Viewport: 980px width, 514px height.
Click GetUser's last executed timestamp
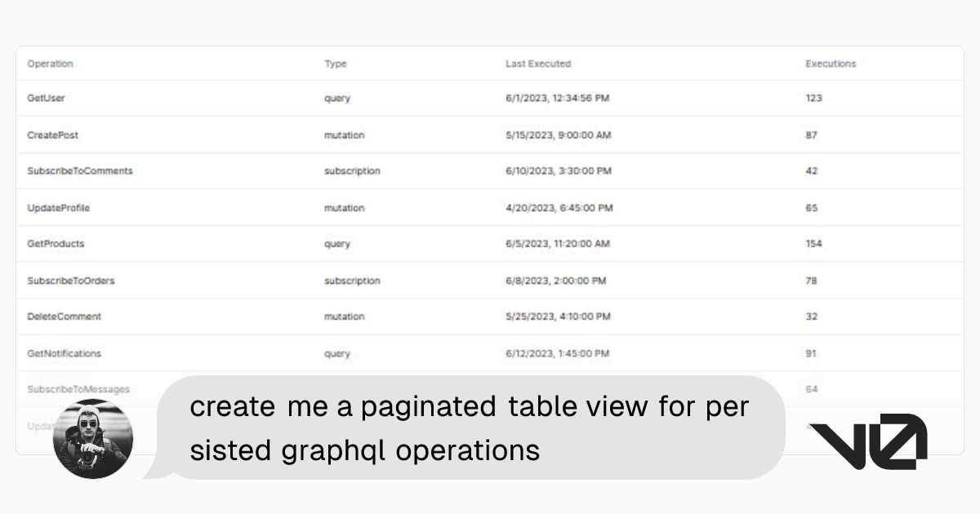click(557, 98)
